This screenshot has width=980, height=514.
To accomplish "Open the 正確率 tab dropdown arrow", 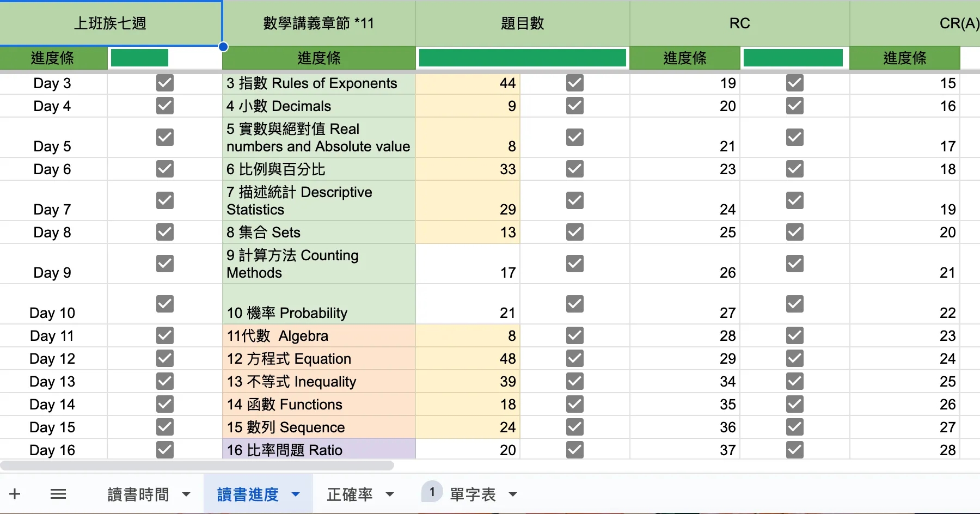I will [x=390, y=495].
